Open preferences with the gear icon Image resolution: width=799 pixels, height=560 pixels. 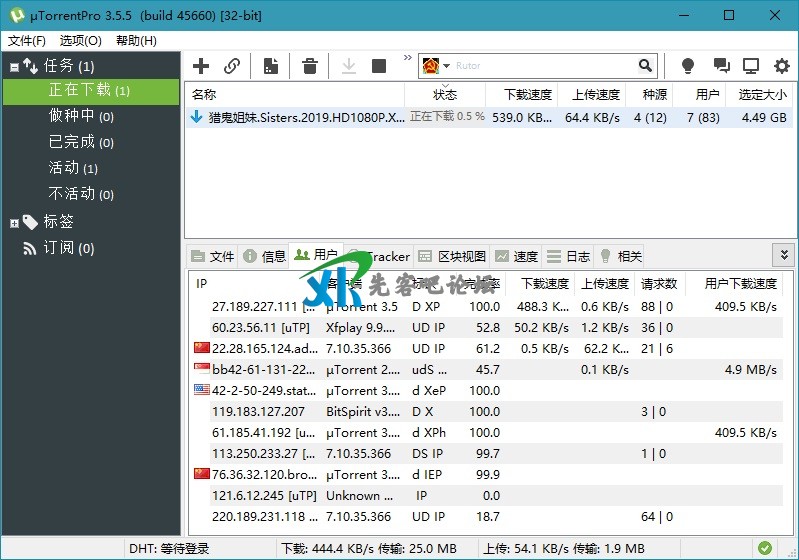coord(781,66)
